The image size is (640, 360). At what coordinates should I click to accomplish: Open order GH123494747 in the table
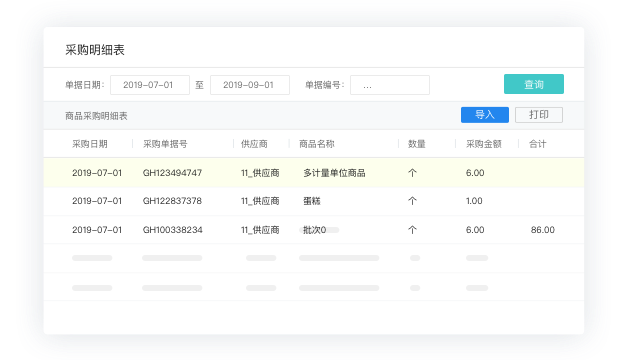click(x=172, y=173)
